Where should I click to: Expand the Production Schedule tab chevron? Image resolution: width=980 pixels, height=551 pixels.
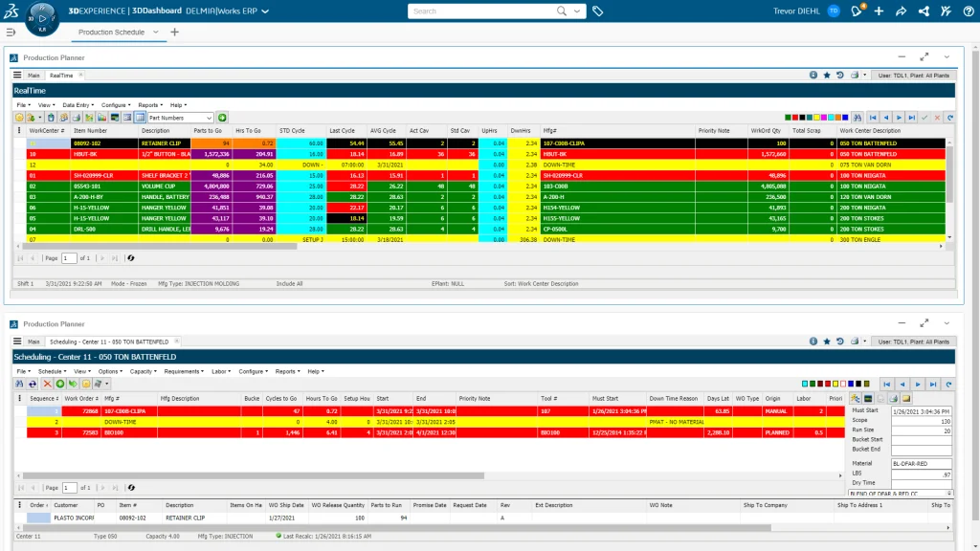point(155,32)
